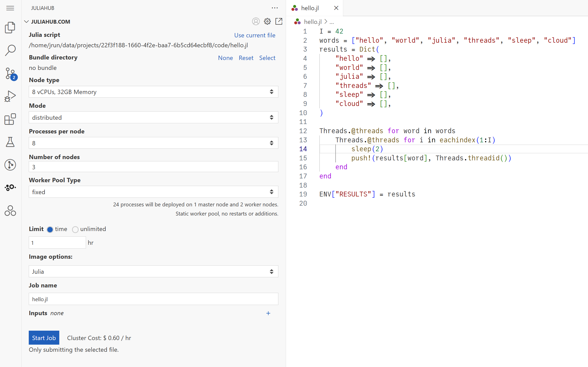Click Select bundle directory link

pos(267,58)
